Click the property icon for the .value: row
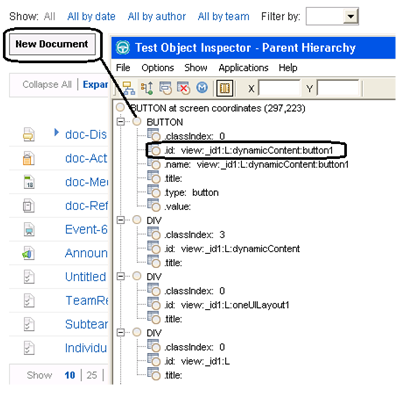 point(154,205)
